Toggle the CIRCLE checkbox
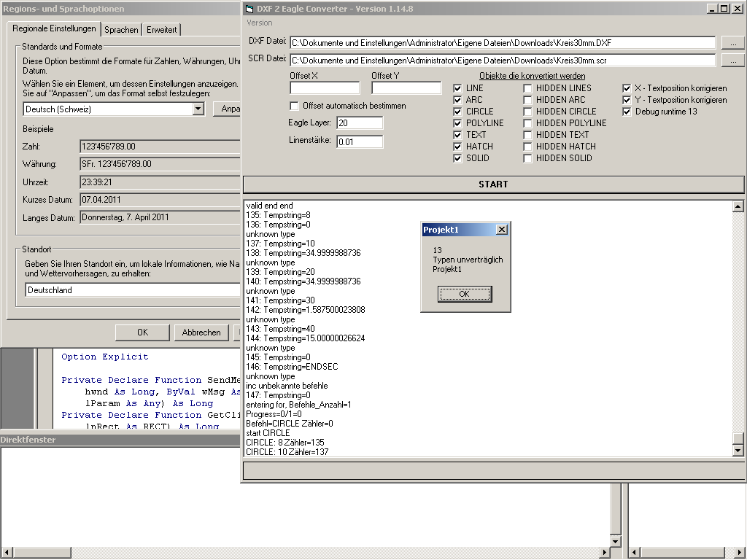The height and width of the screenshot is (560, 747). 457,112
